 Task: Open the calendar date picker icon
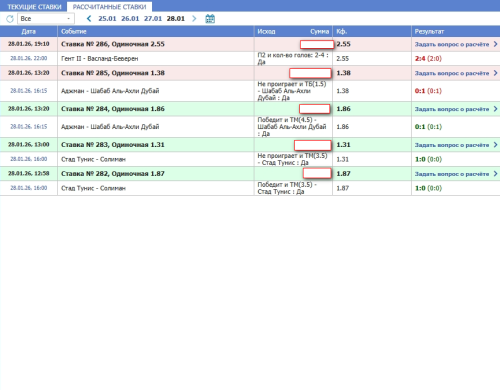pyautogui.click(x=210, y=19)
